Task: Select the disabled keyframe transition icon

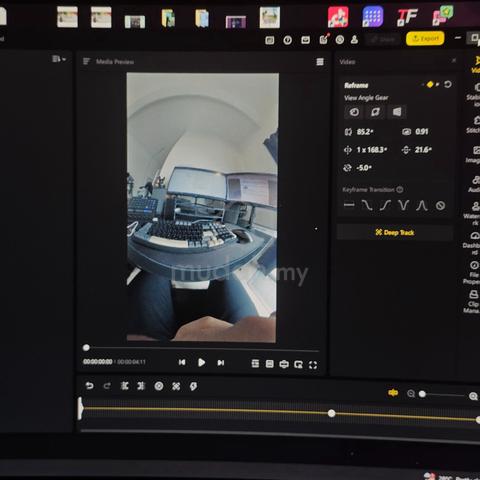Action: [x=440, y=205]
